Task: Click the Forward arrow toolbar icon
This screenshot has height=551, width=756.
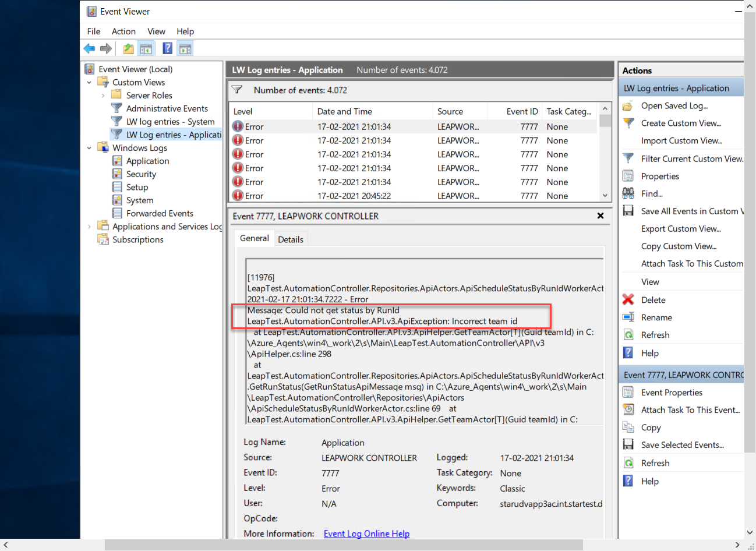Action: tap(106, 49)
